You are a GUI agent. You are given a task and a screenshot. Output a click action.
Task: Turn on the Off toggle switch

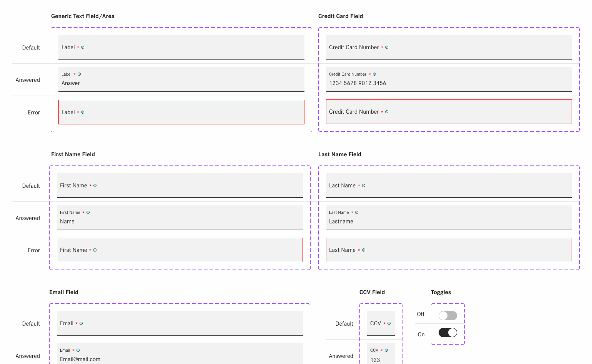(x=448, y=316)
